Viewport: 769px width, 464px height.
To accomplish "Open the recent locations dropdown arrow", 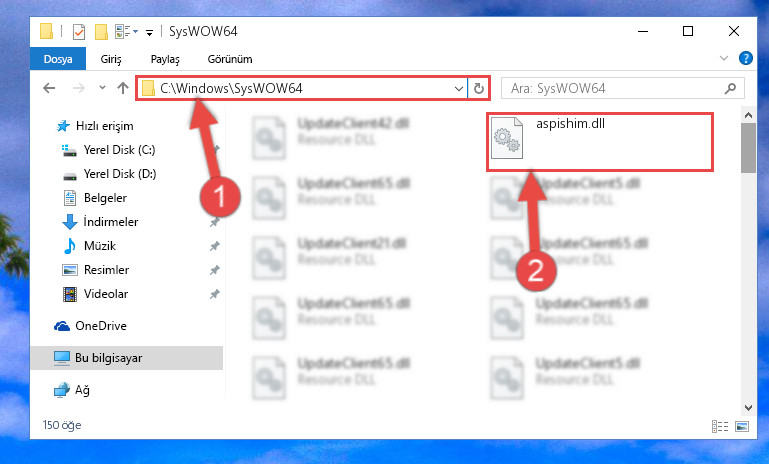I will click(x=102, y=88).
